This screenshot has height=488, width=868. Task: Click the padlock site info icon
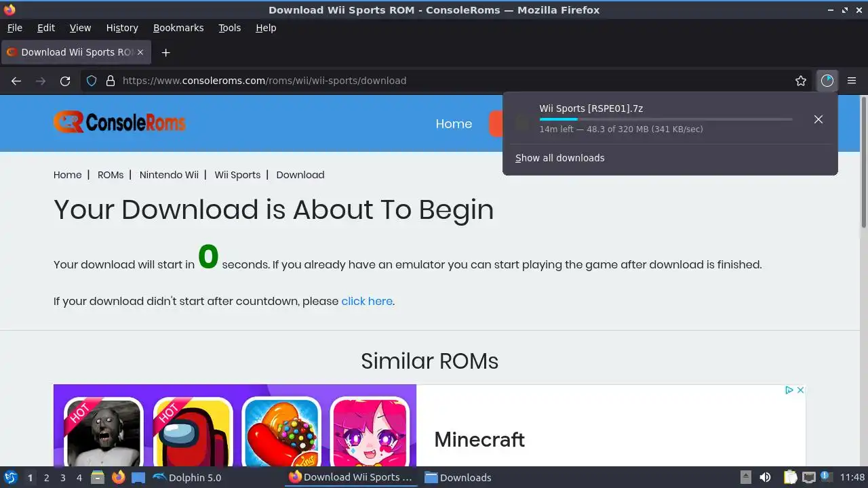tap(111, 81)
